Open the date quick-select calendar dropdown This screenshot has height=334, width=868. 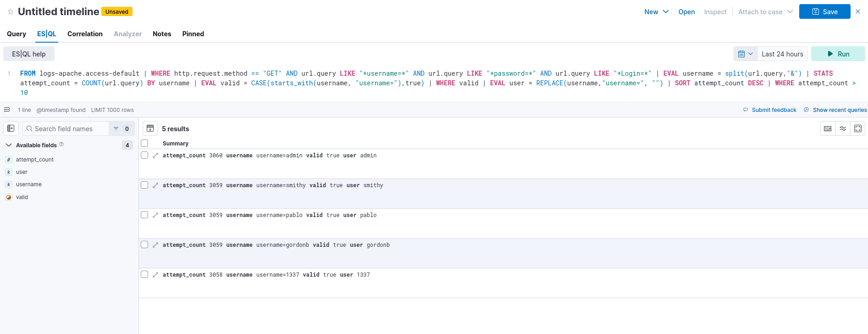point(746,54)
